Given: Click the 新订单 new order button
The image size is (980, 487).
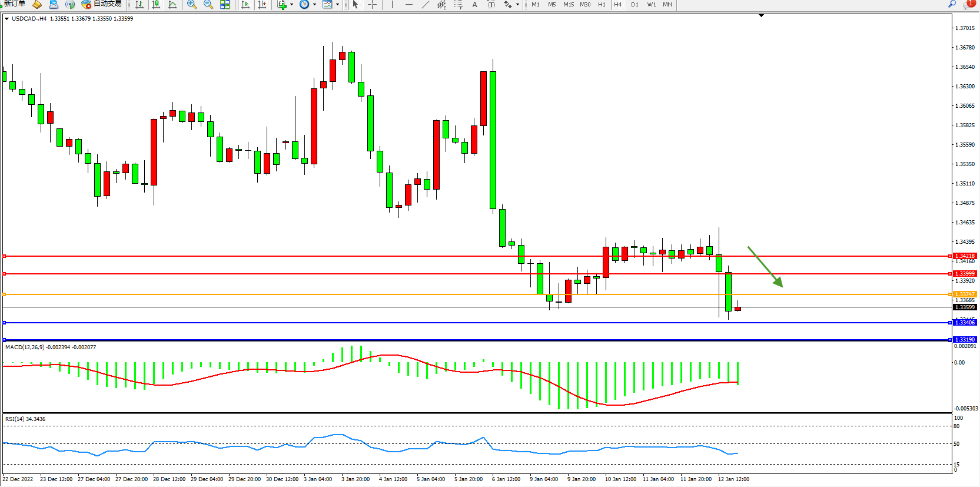Looking at the screenshot, I should tap(14, 4).
